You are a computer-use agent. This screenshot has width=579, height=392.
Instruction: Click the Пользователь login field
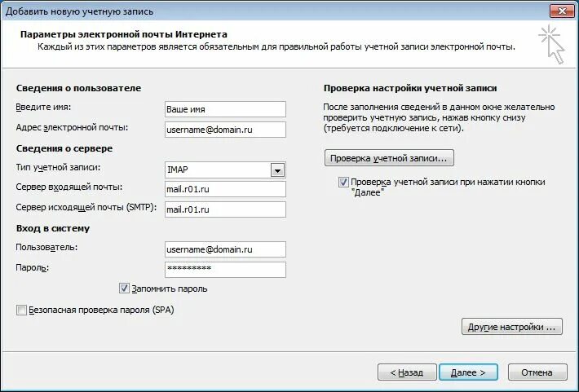tap(224, 249)
